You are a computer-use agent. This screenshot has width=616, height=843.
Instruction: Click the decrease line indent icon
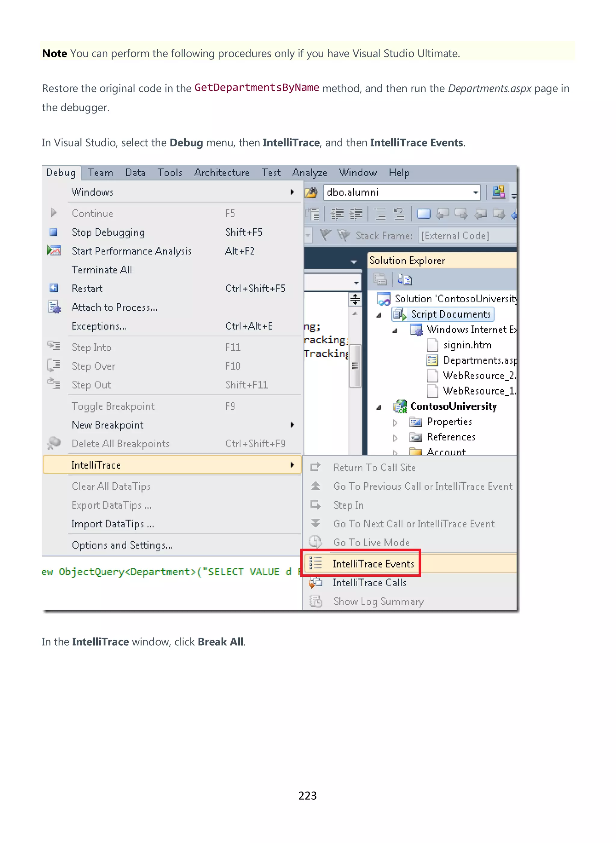[337, 214]
